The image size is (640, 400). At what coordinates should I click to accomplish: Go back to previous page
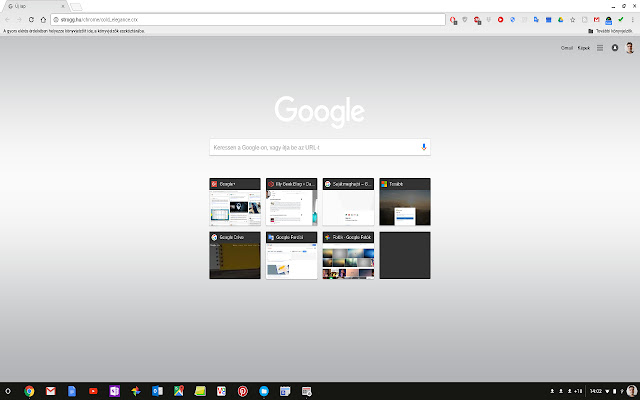tap(7, 20)
